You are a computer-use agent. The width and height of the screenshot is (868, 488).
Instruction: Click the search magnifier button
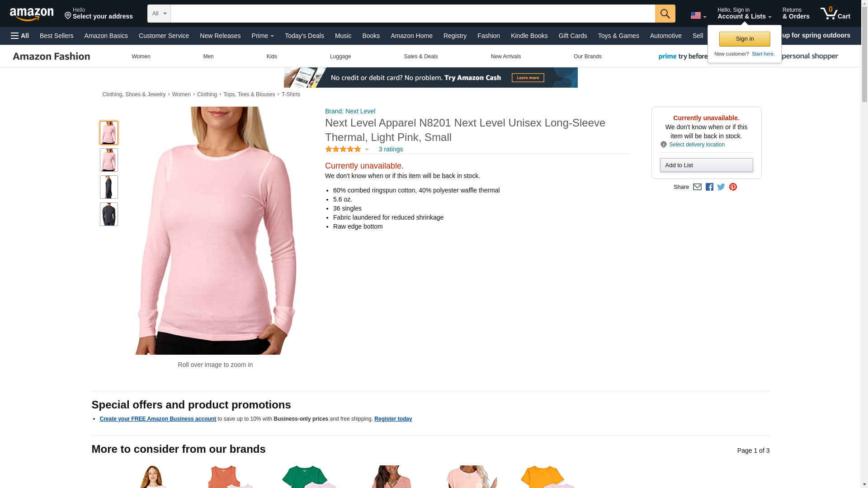(x=665, y=14)
